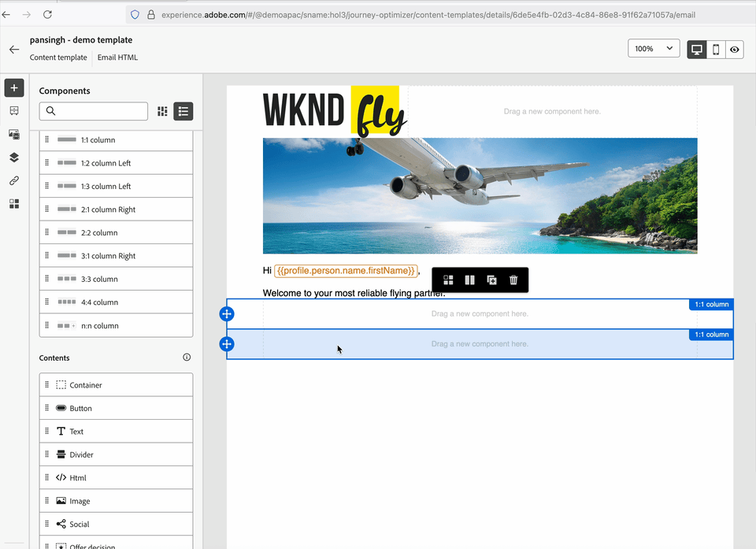This screenshot has width=756, height=549.
Task: Select the Html content component
Action: pyautogui.click(x=117, y=477)
